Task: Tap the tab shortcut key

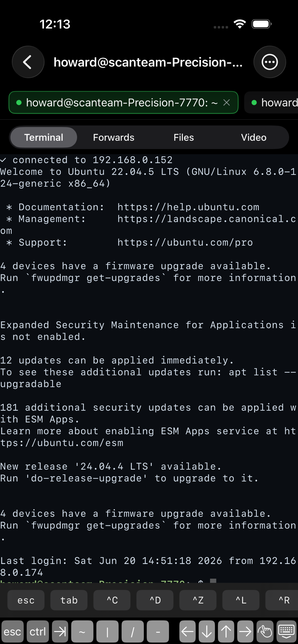Action: pos(69,600)
